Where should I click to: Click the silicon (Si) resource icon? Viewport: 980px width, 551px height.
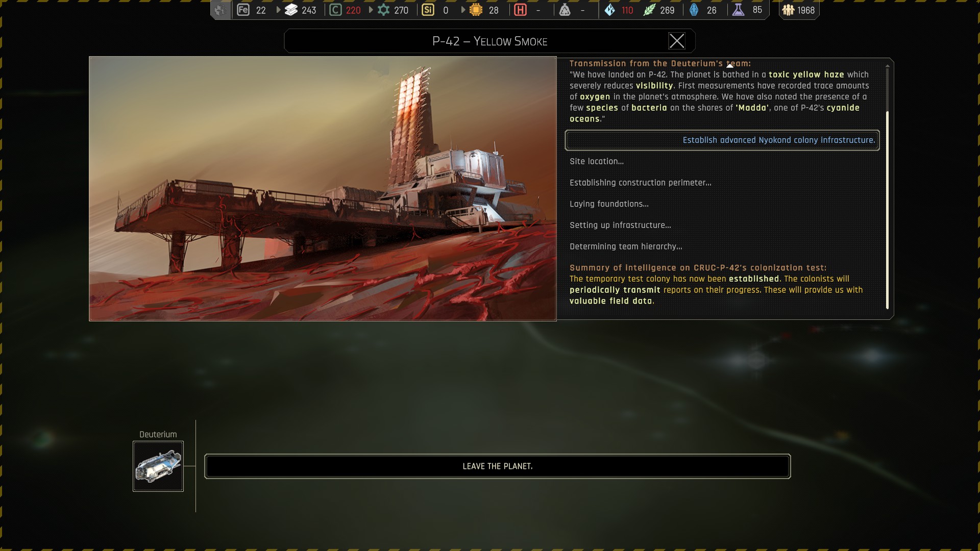click(428, 10)
